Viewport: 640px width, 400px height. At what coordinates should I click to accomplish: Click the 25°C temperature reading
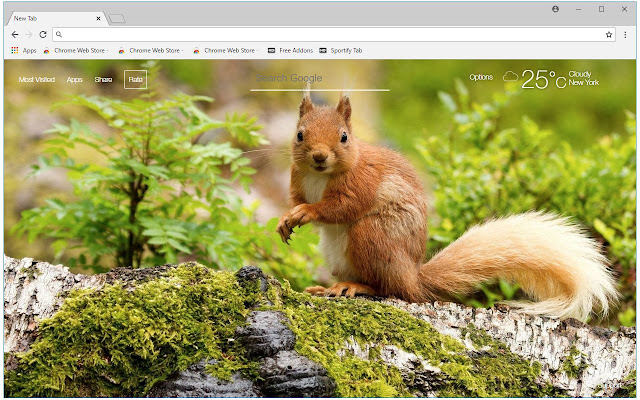(x=543, y=79)
